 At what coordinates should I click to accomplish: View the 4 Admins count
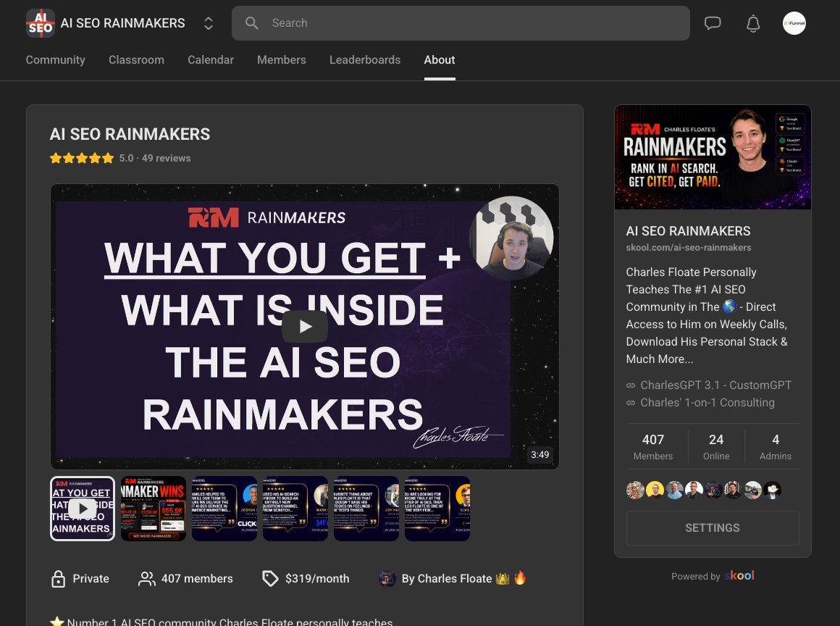[x=775, y=447]
